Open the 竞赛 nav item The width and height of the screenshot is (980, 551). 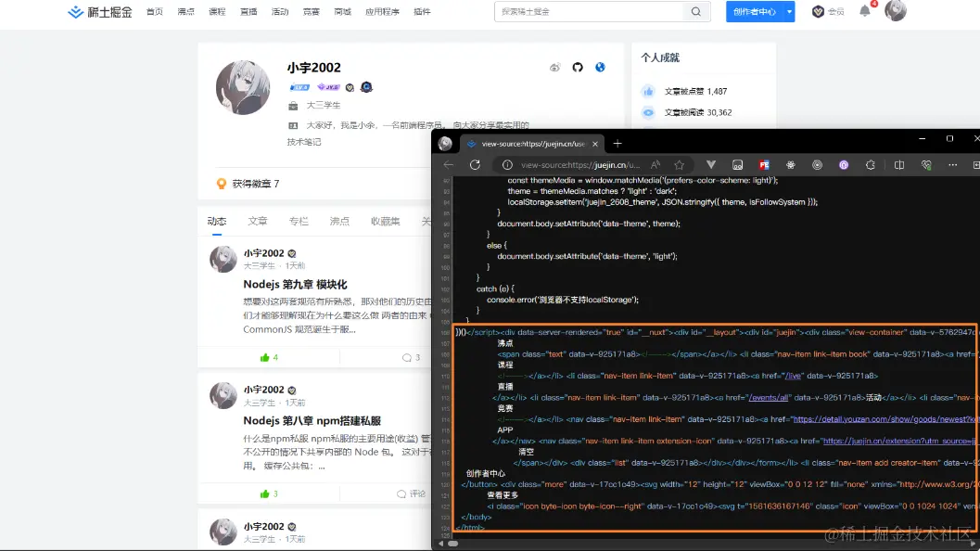coord(311,12)
